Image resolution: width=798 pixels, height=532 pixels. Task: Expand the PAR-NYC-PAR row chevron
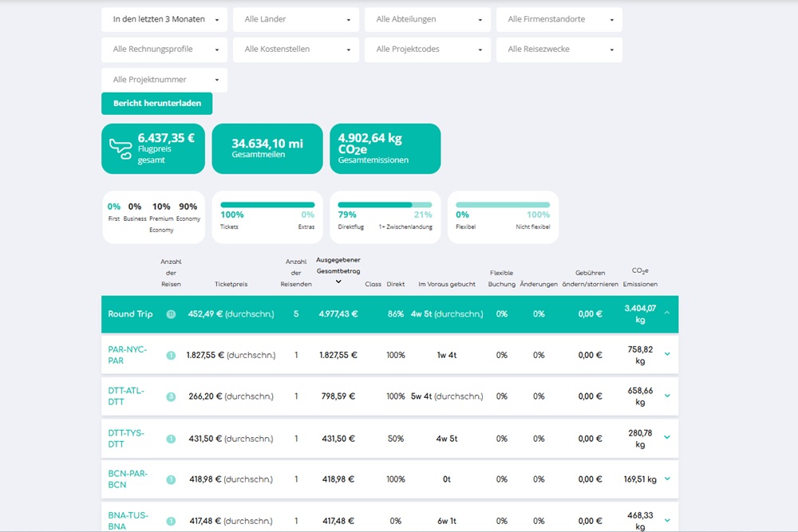667,354
